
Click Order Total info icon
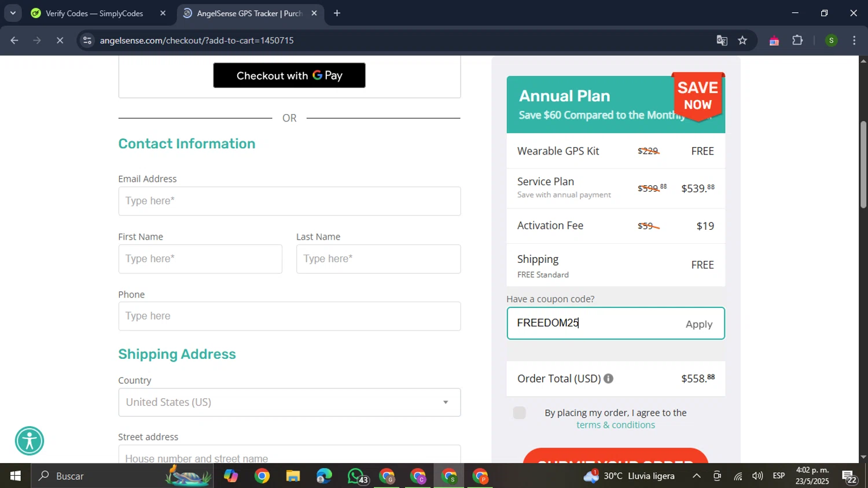tap(608, 379)
